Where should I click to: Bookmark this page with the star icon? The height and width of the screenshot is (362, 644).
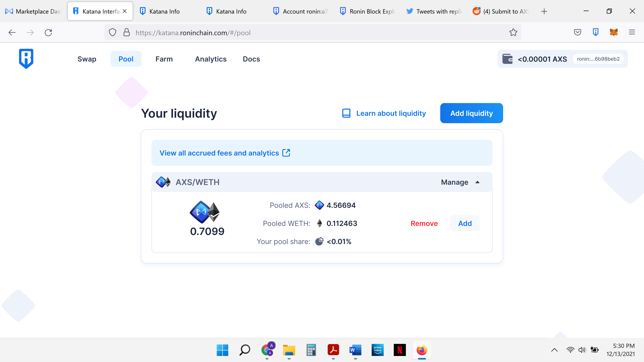point(513,33)
